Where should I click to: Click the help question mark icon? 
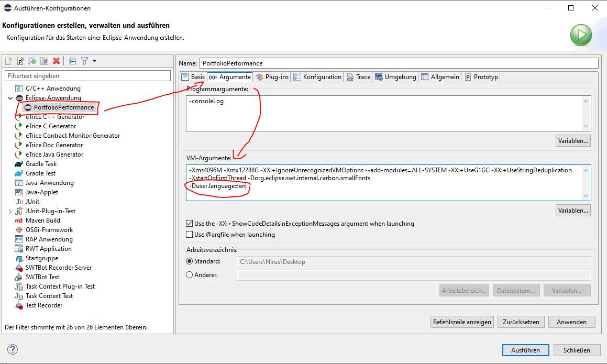click(x=13, y=349)
